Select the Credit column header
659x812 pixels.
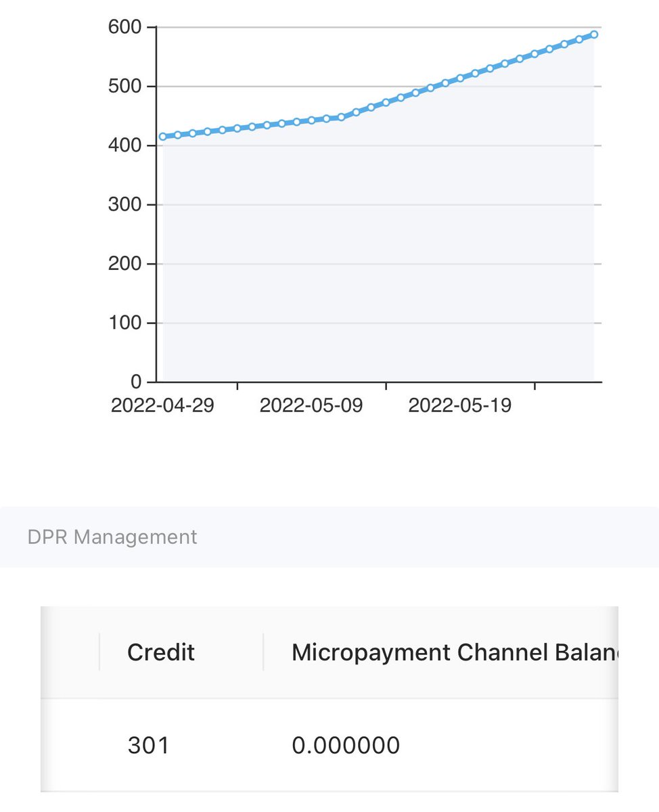[161, 652]
